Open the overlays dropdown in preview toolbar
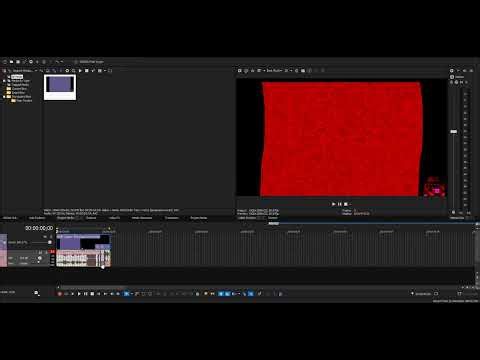This screenshot has width=480, height=360. coord(291,71)
